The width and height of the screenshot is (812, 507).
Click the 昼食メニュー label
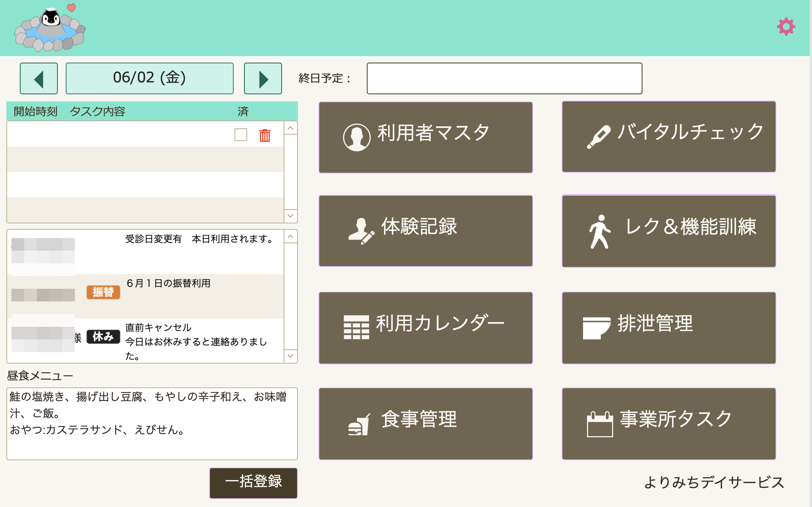click(x=40, y=375)
